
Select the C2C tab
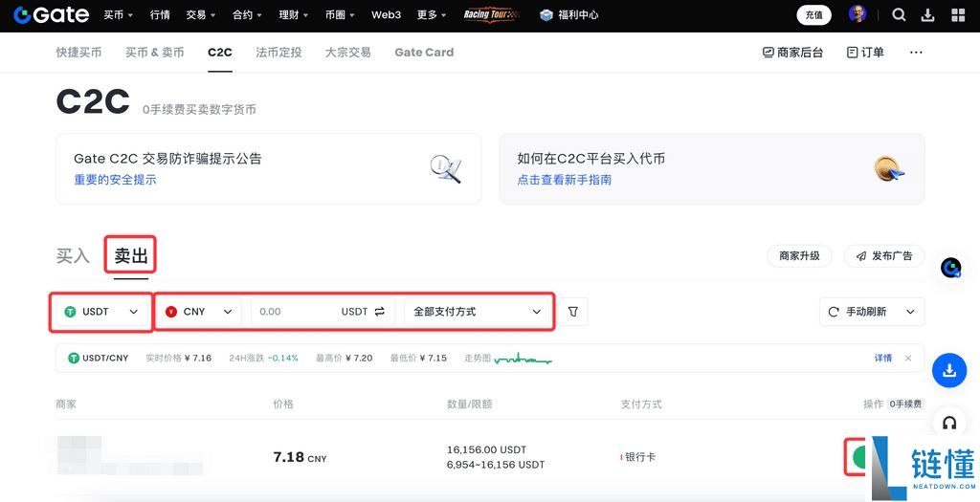coord(220,53)
